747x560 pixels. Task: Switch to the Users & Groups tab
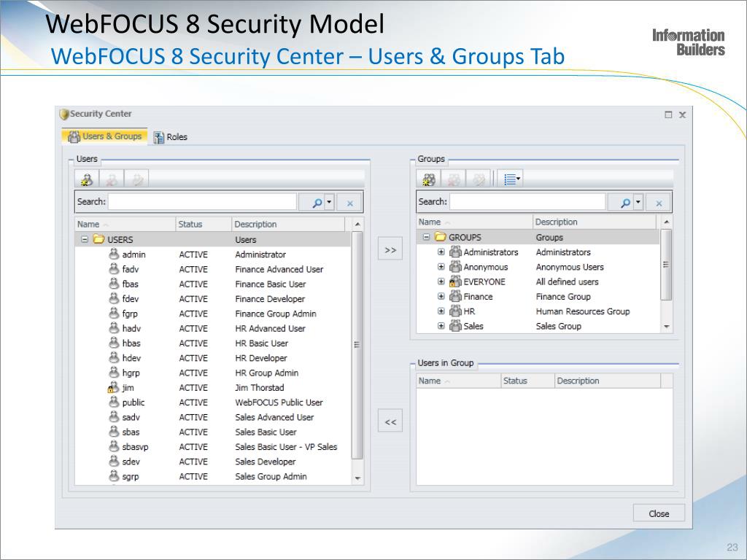tap(105, 136)
